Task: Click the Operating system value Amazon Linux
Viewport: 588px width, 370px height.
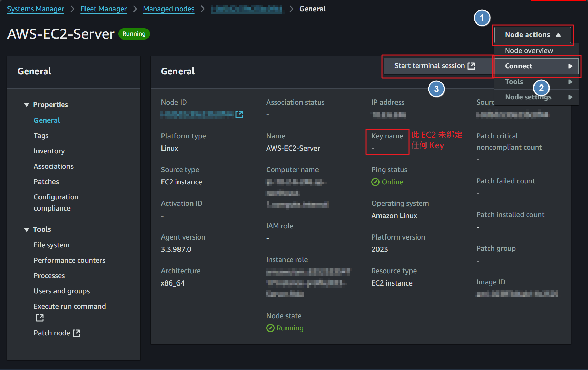Action: pos(394,216)
